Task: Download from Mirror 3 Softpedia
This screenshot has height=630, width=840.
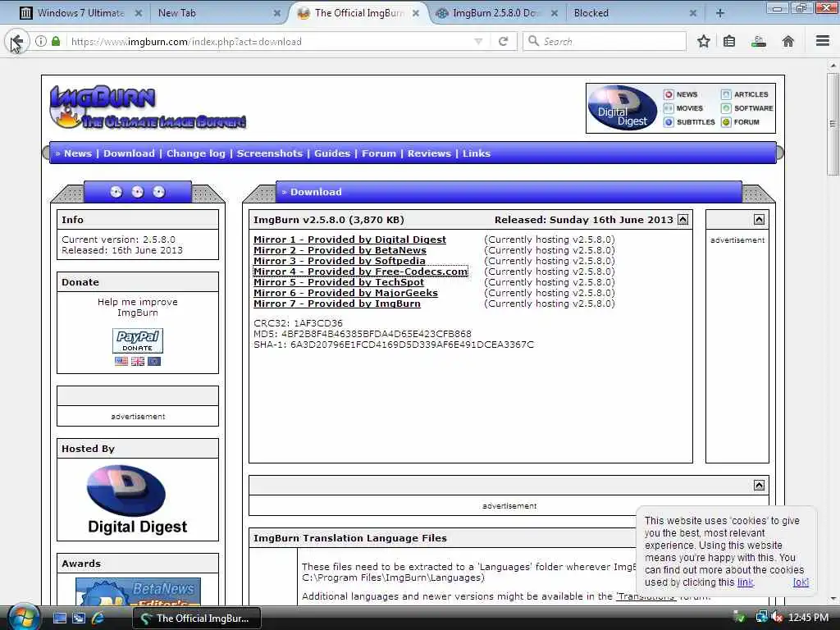Action: pyautogui.click(x=339, y=261)
